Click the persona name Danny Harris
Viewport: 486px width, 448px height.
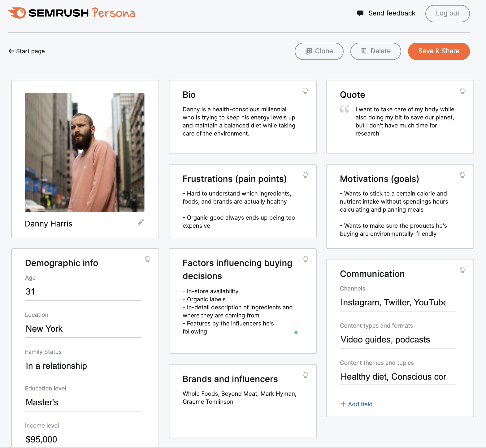click(49, 224)
